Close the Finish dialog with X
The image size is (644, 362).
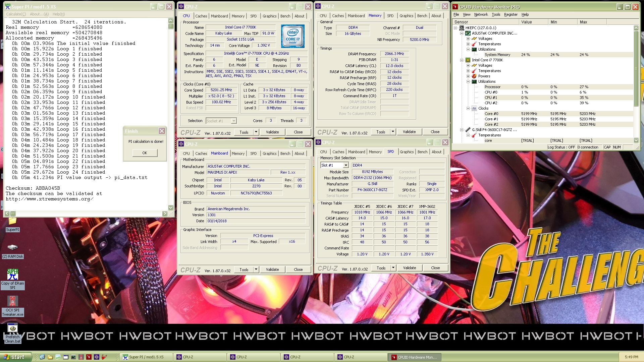(x=162, y=131)
